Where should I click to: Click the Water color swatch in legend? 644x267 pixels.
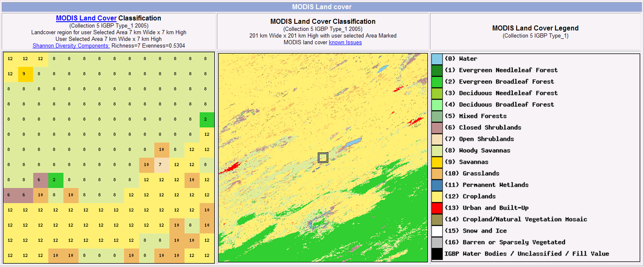tap(437, 59)
